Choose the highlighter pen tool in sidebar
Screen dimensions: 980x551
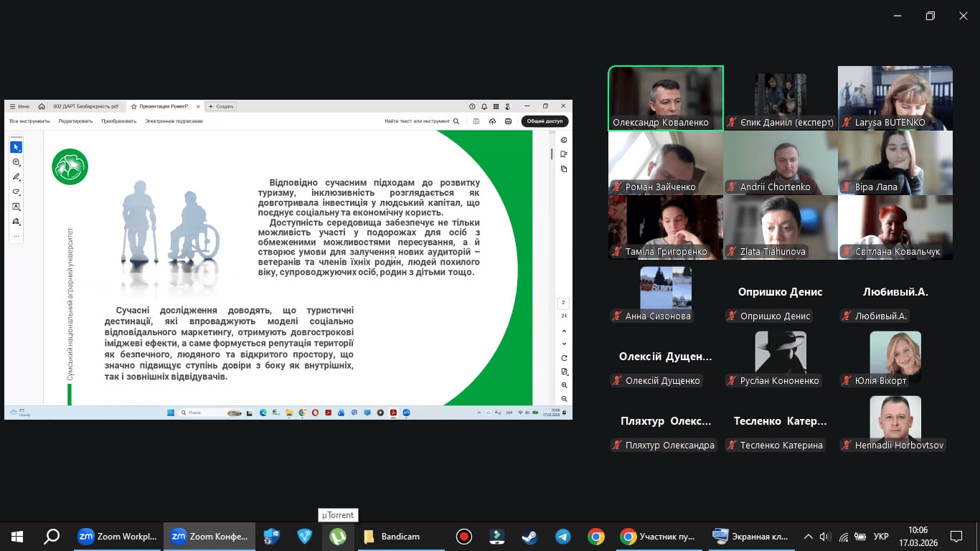[16, 177]
